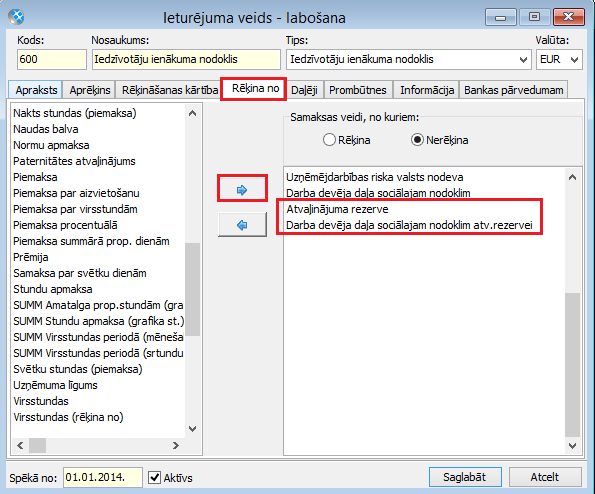Click the right arrow move button
The width and height of the screenshot is (595, 494).
coord(242,189)
